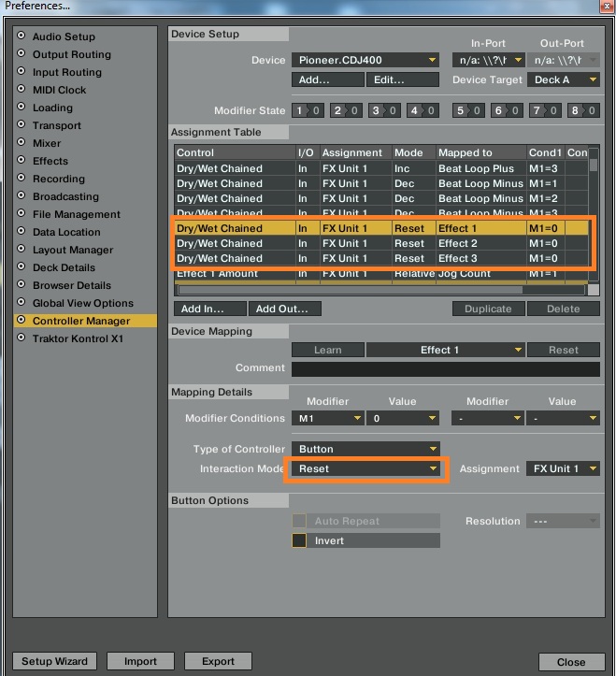
Task: Open Input Routing preferences page
Action: [x=66, y=72]
